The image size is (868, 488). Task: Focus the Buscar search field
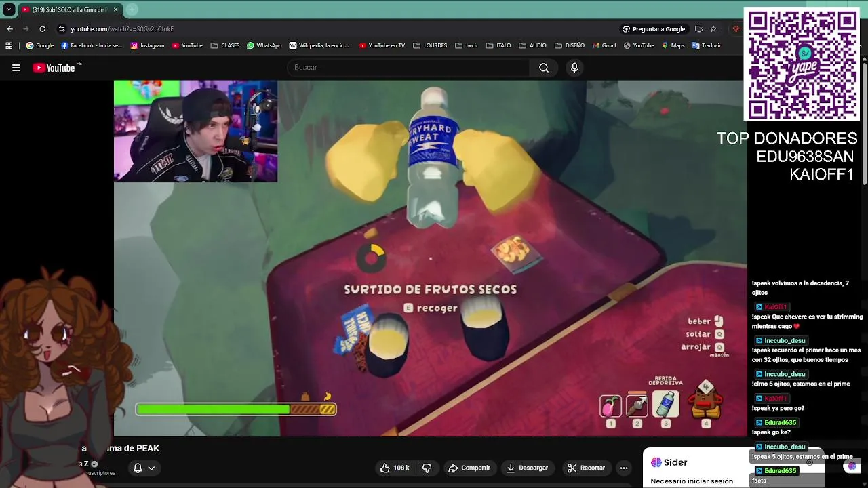point(408,68)
